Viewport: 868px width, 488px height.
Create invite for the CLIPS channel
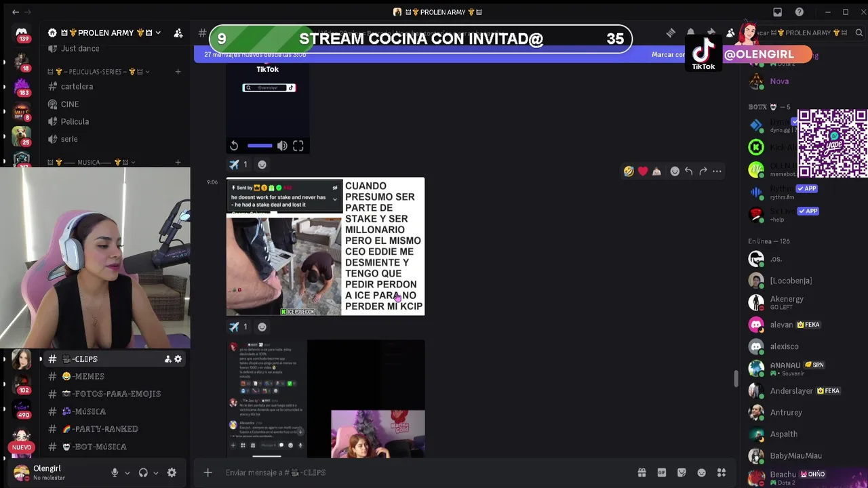tap(167, 359)
